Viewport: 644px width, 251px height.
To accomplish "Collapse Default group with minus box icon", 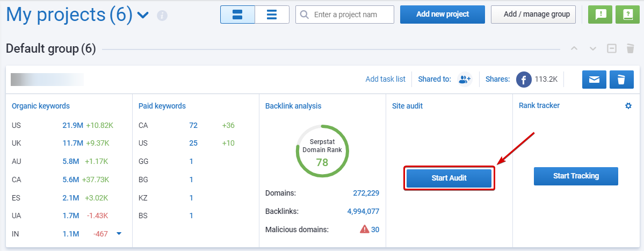I will pyautogui.click(x=612, y=49).
